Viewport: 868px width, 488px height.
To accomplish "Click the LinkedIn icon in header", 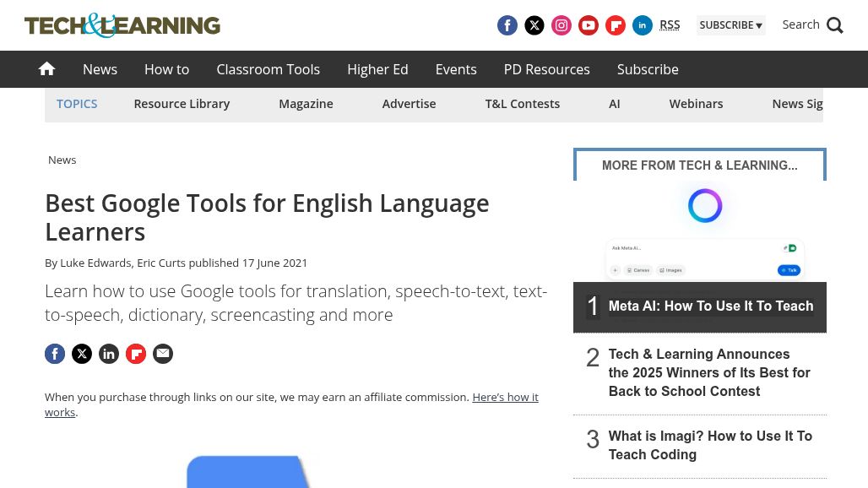I will pyautogui.click(x=643, y=25).
